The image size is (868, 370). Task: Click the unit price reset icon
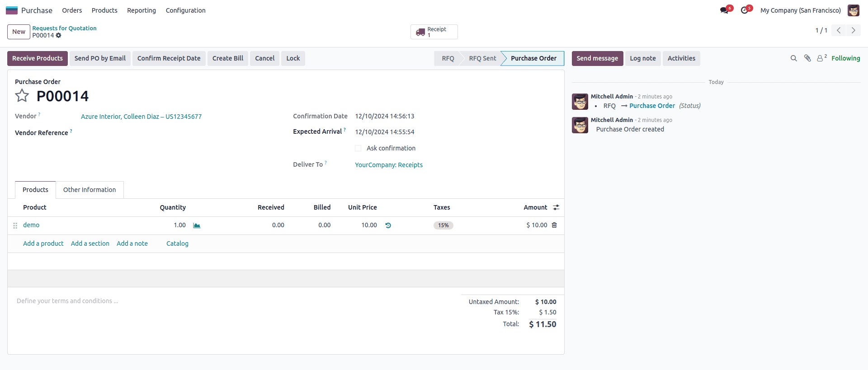(388, 225)
